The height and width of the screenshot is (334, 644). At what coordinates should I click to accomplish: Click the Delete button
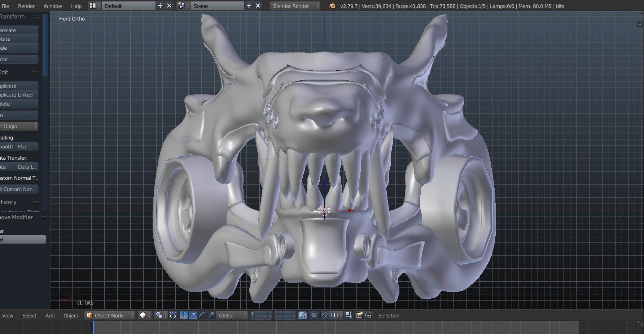(x=19, y=104)
